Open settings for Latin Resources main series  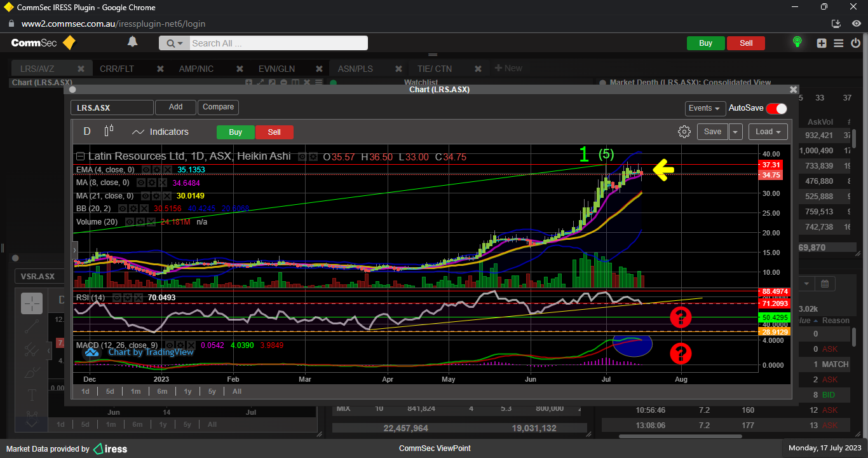(313, 156)
